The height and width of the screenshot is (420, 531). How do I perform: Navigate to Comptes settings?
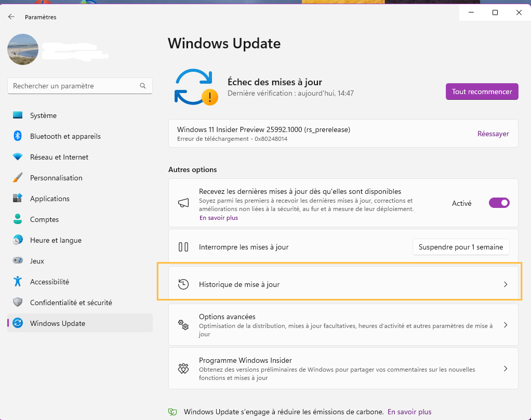(80, 219)
